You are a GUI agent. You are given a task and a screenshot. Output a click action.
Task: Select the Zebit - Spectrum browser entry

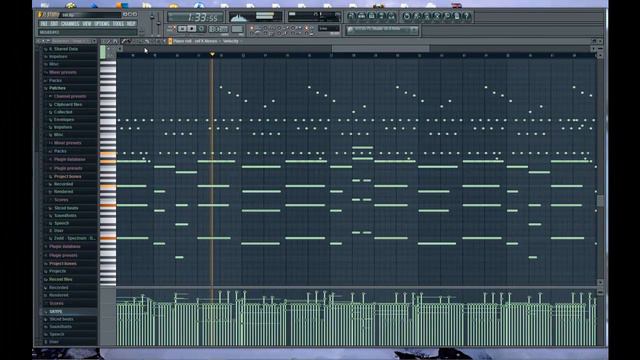click(x=72, y=238)
